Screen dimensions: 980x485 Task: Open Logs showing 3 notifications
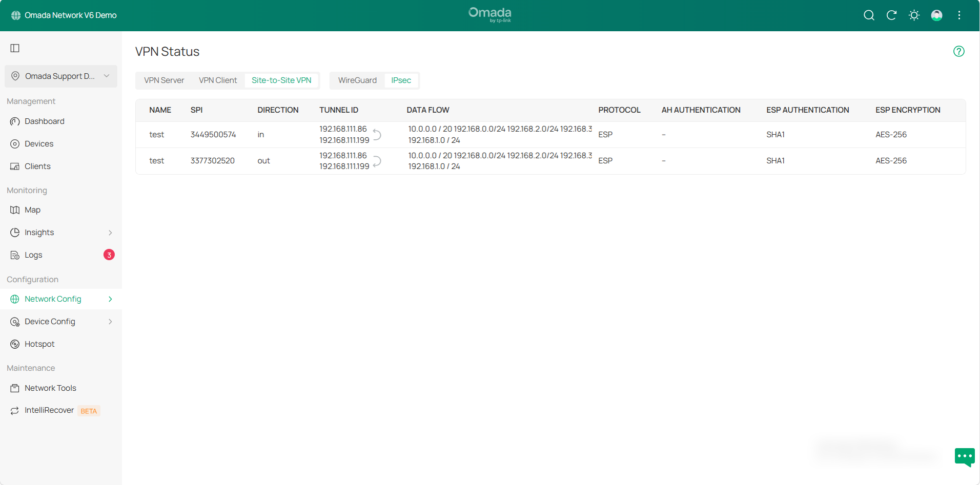(x=33, y=255)
